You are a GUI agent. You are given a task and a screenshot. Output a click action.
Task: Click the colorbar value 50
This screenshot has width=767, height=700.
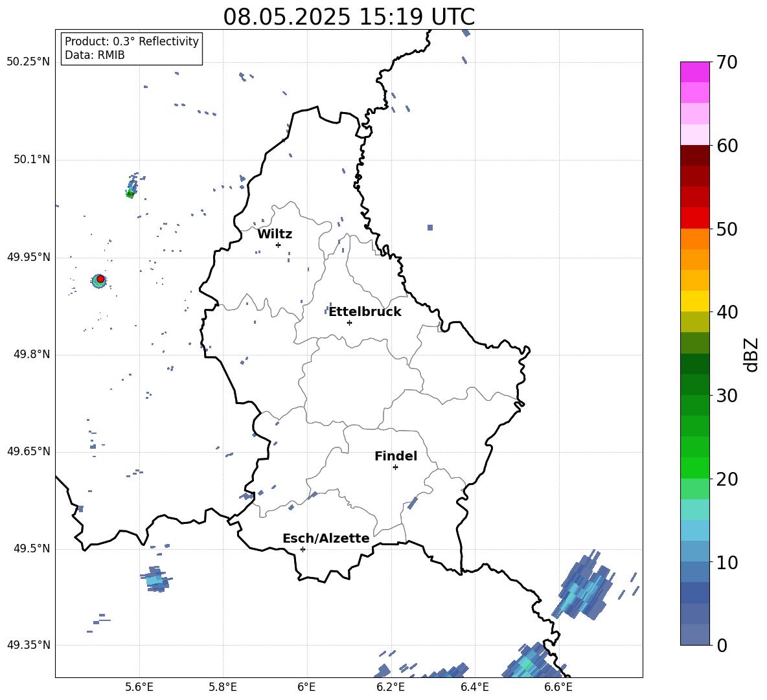click(x=727, y=229)
